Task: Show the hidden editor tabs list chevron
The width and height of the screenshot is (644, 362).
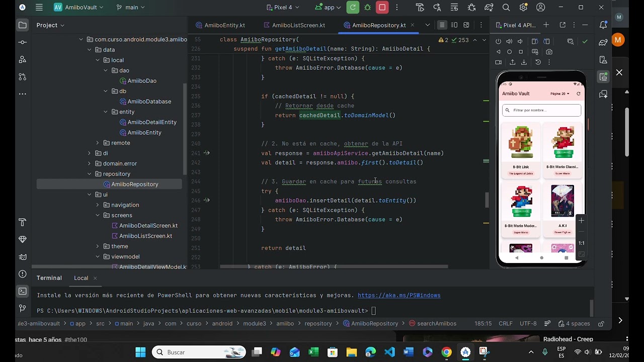Action: pyautogui.click(x=428, y=25)
